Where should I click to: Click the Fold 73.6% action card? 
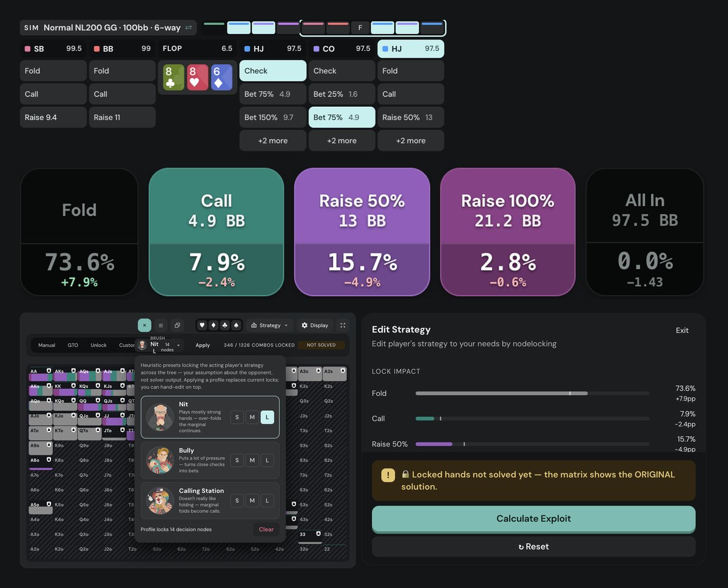click(x=79, y=232)
